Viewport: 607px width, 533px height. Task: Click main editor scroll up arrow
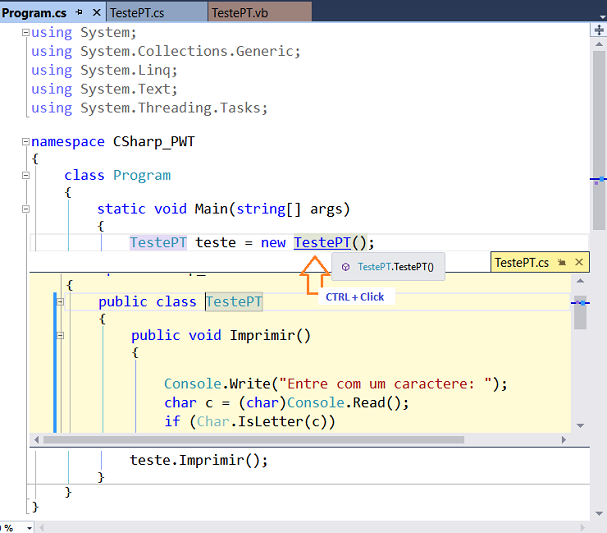point(599,44)
